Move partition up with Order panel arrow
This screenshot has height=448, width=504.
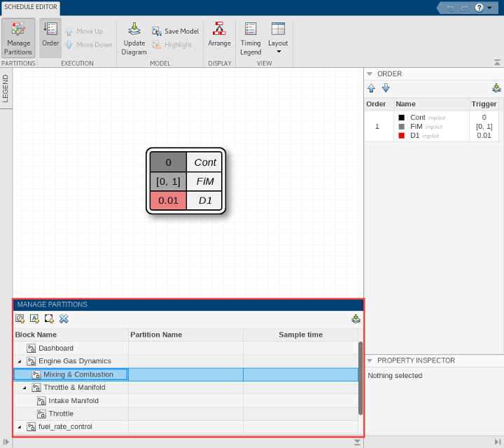tap(372, 88)
